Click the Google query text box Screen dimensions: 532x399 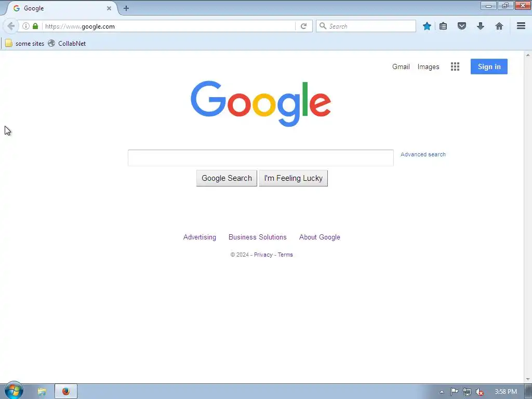point(261,158)
